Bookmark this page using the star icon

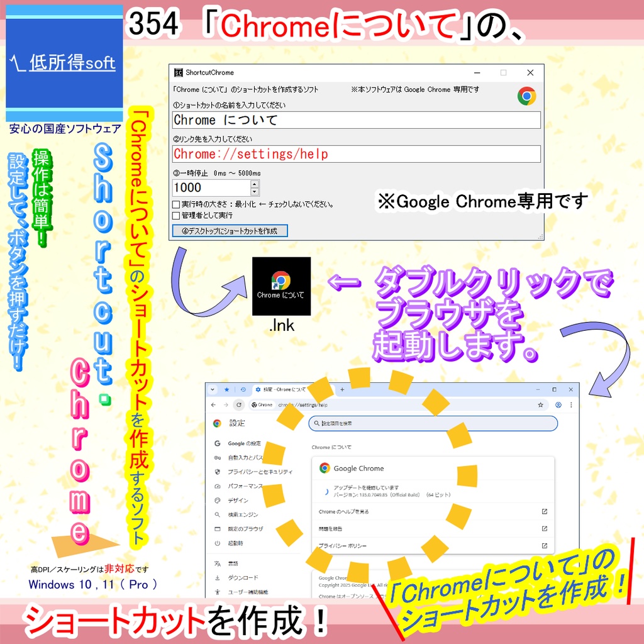tap(540, 404)
